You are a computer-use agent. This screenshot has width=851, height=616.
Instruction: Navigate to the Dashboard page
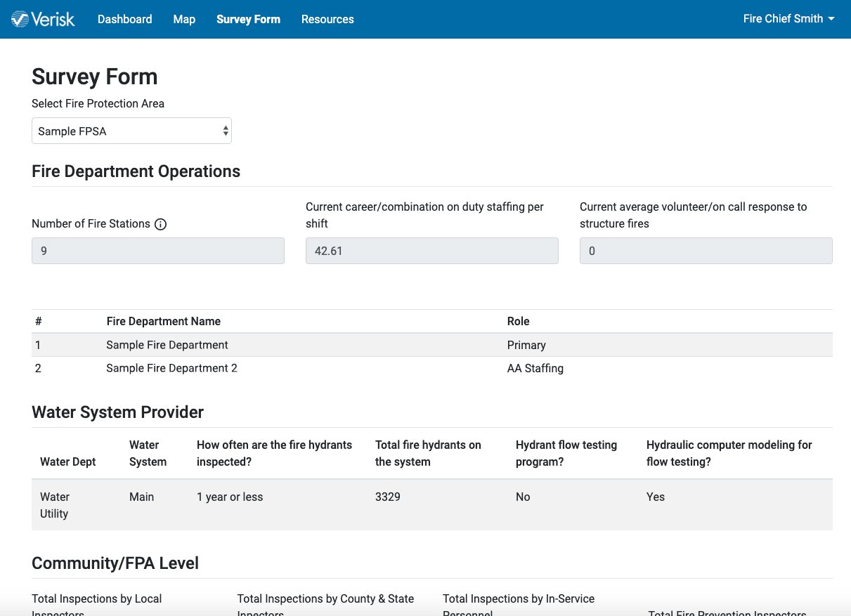[124, 19]
